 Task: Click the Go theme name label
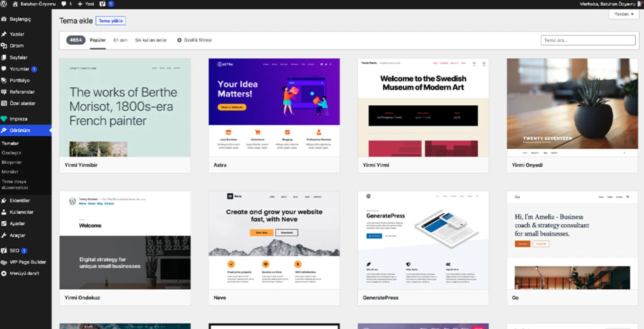515,298
